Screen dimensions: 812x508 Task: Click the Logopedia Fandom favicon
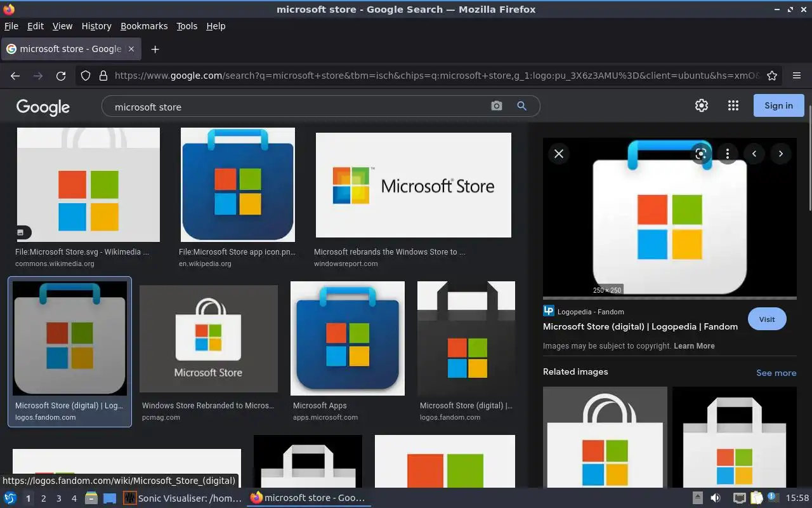549,311
